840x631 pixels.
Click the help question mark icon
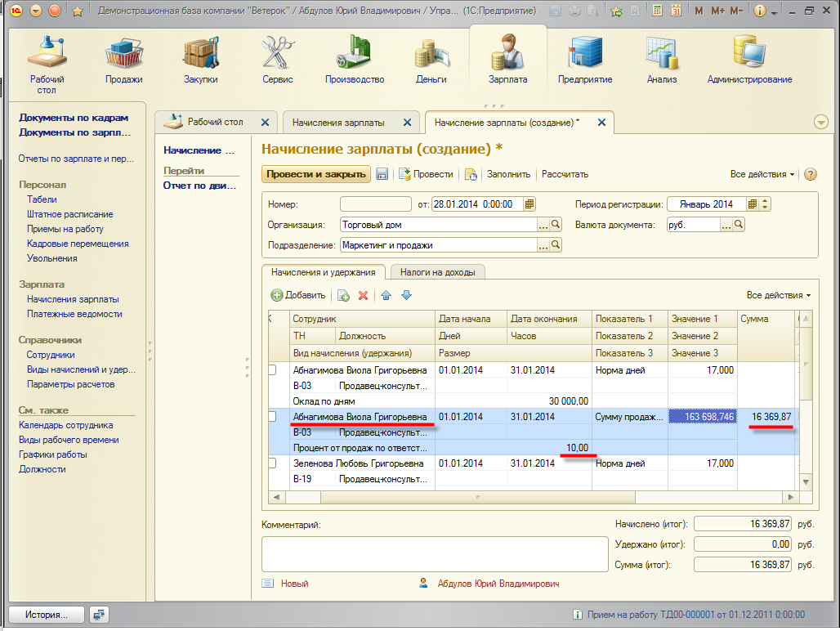point(810,174)
